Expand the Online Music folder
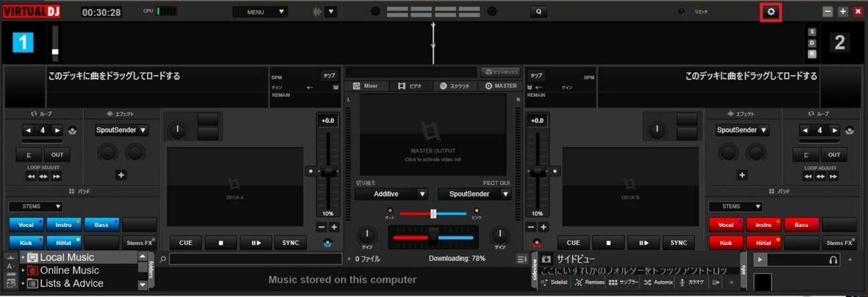Image resolution: width=868 pixels, height=297 pixels. click(x=23, y=270)
